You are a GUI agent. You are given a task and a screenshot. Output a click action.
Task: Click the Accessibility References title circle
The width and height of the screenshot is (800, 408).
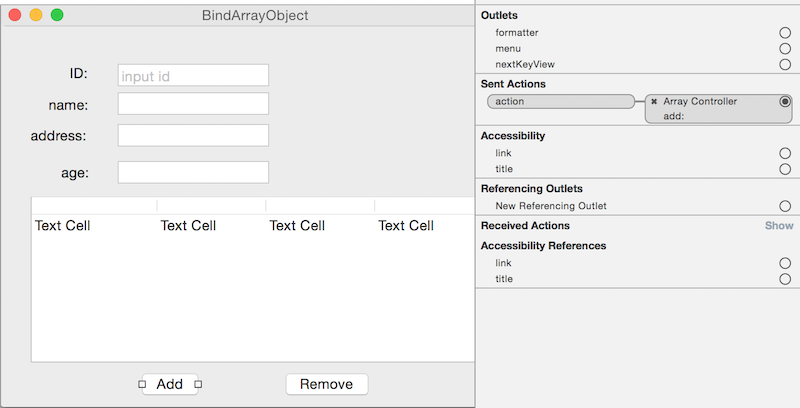tap(785, 279)
